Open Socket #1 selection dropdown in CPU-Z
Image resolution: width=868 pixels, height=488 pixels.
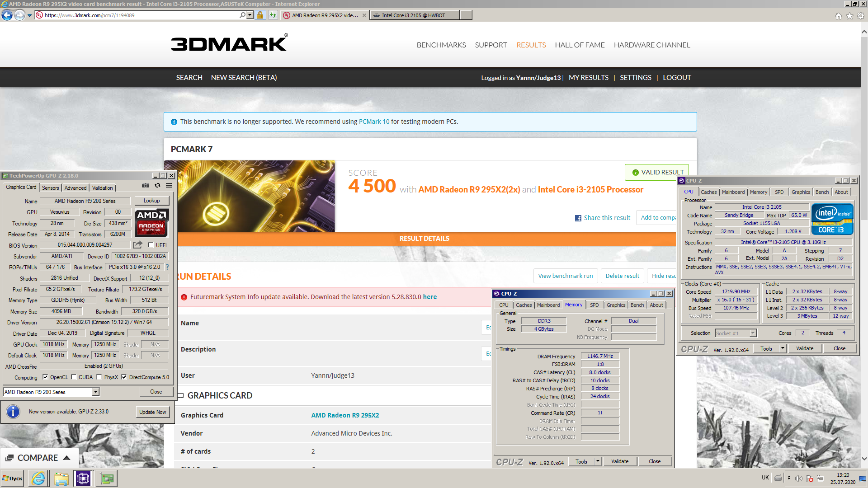coord(753,333)
